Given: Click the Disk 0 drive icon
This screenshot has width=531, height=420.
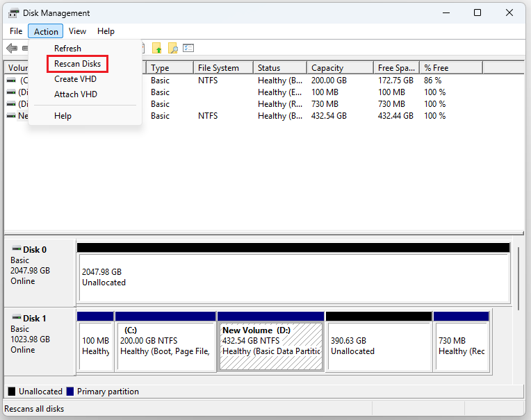Looking at the screenshot, I should 17,249.
